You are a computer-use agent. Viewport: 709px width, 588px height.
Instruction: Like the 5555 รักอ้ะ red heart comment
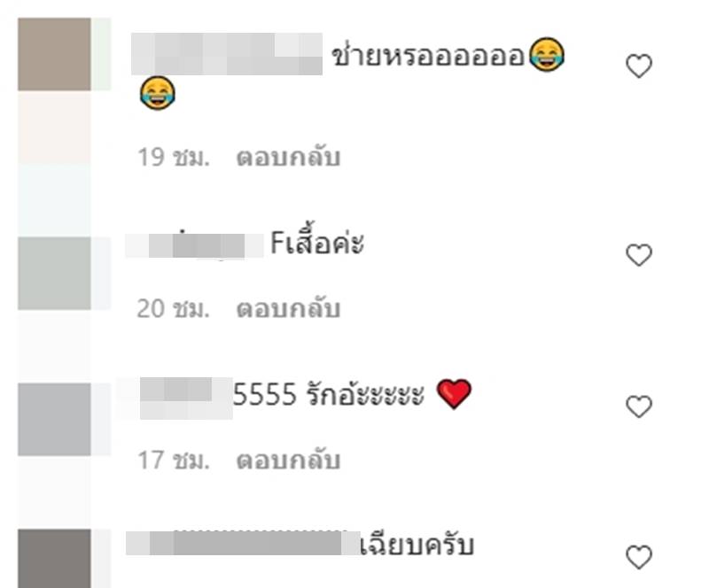coord(638,406)
